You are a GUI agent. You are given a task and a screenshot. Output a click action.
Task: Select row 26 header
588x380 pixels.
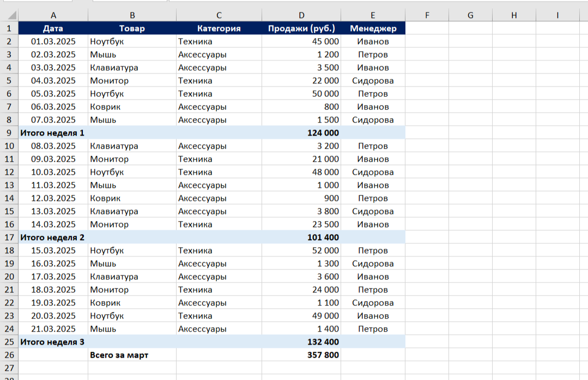9,355
